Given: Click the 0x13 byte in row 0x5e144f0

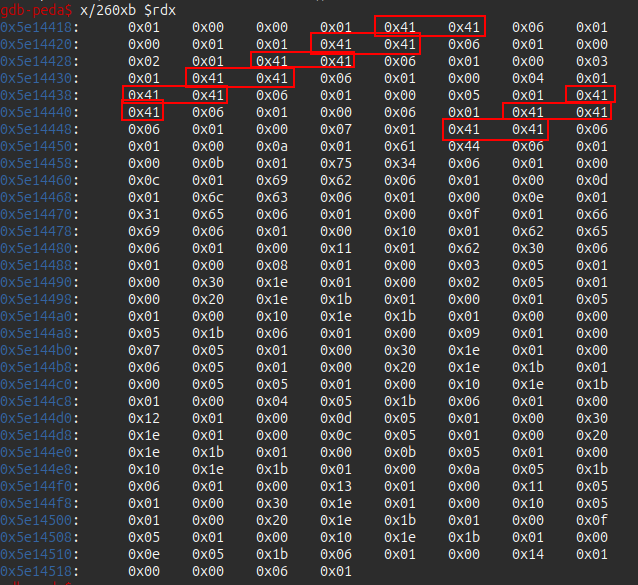Looking at the screenshot, I should 334,486.
